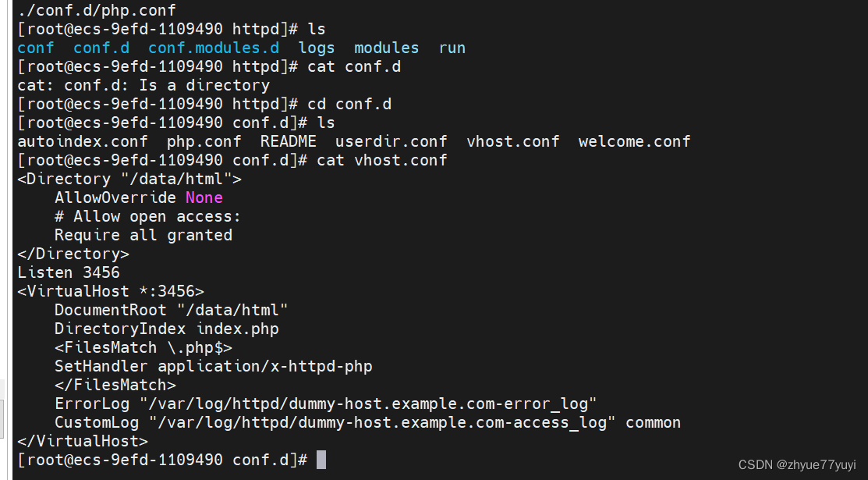Click autoindex.conf in the file listing

click(x=82, y=141)
